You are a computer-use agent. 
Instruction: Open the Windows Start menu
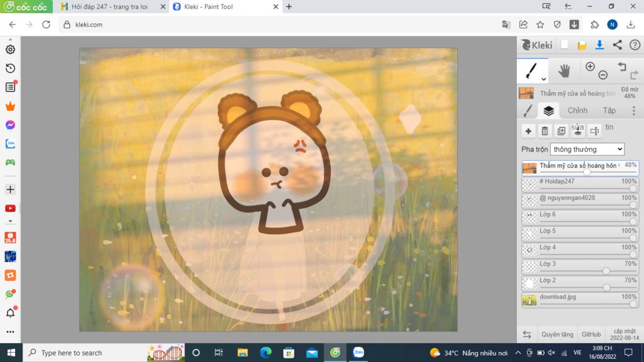[11, 353]
